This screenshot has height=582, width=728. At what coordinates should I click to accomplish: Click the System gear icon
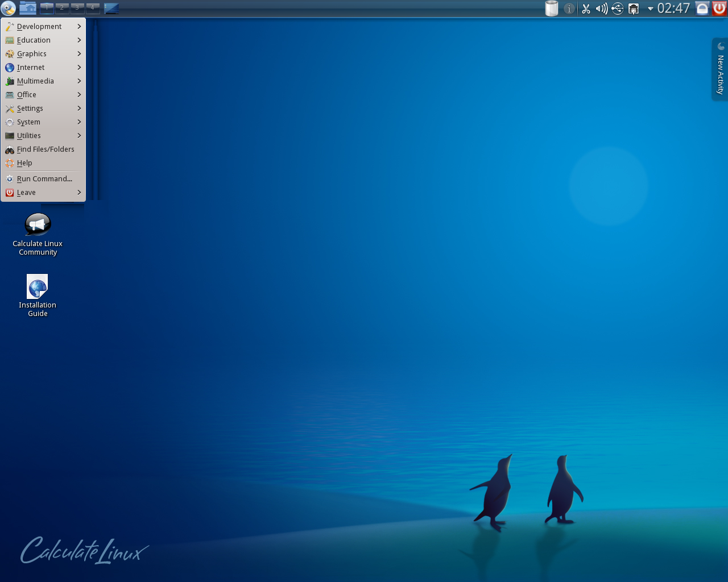(x=10, y=122)
